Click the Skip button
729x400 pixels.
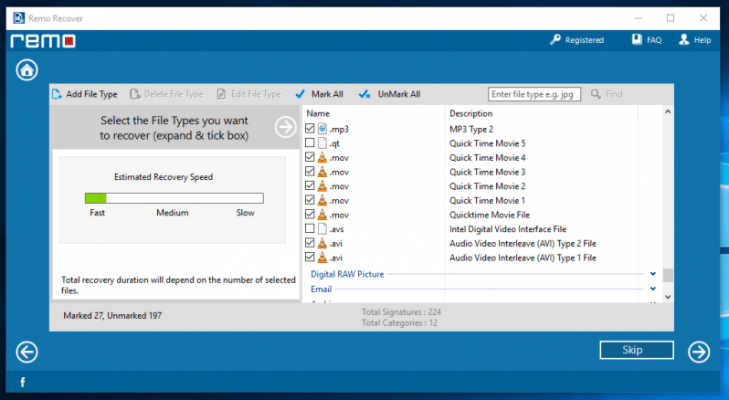[636, 350]
